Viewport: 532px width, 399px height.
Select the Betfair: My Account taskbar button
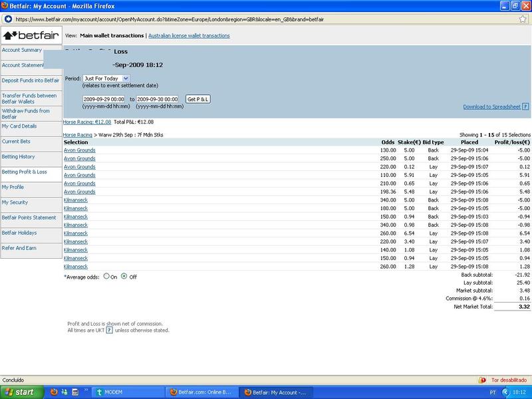(x=276, y=392)
